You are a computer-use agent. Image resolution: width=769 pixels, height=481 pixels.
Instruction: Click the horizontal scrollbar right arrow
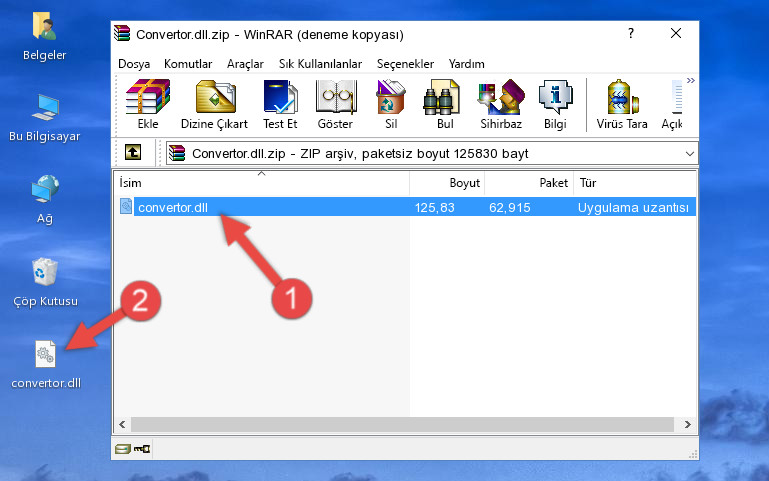click(x=688, y=425)
